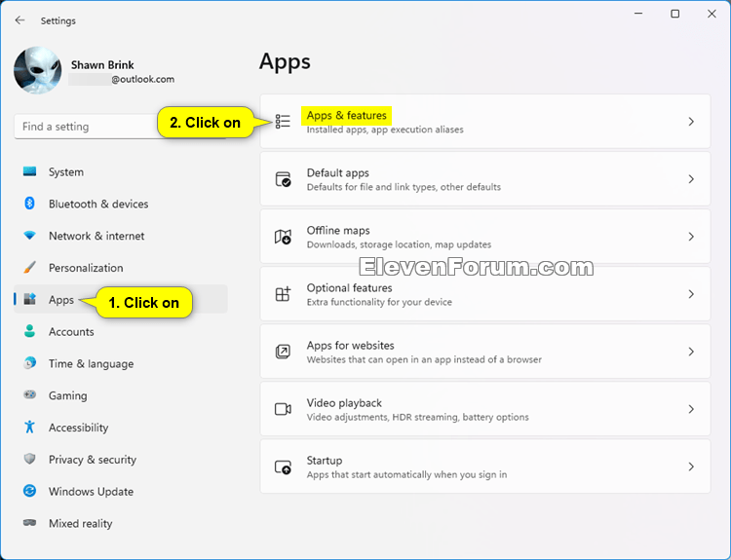Click the Windows Update sync icon
This screenshot has width=731, height=560.
tap(29, 491)
